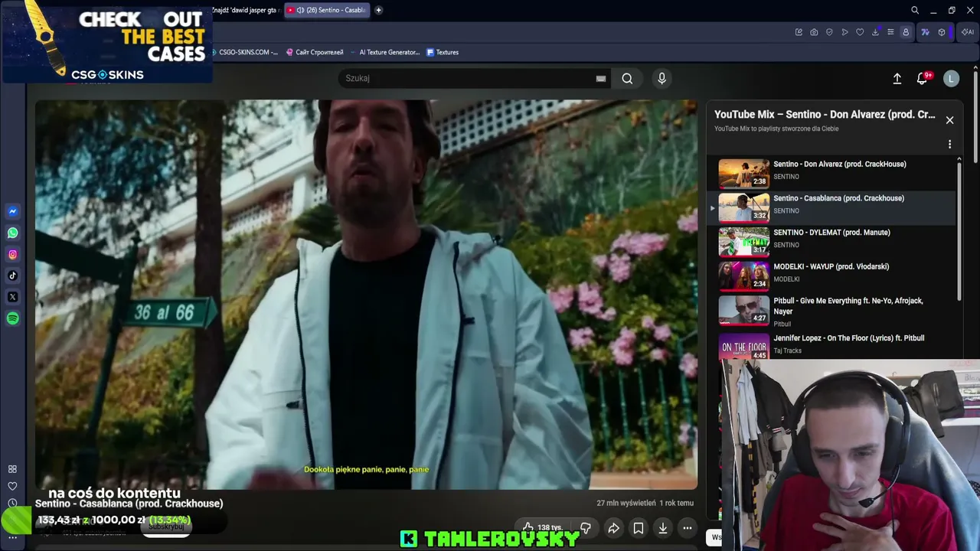Open the account avatar menu
This screenshot has width=980, height=551.
951,78
